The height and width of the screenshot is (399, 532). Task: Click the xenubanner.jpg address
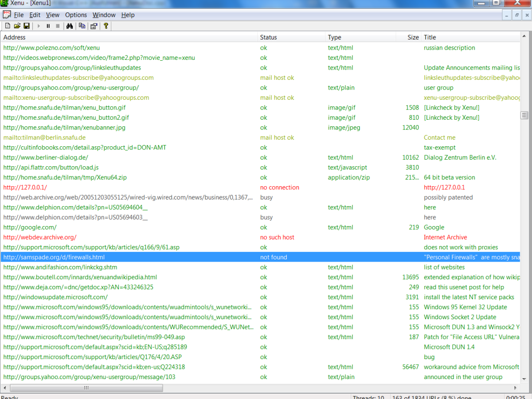[x=64, y=128]
